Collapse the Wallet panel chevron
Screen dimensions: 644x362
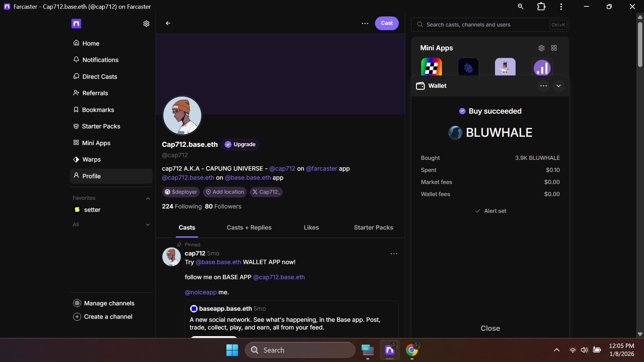[558, 86]
